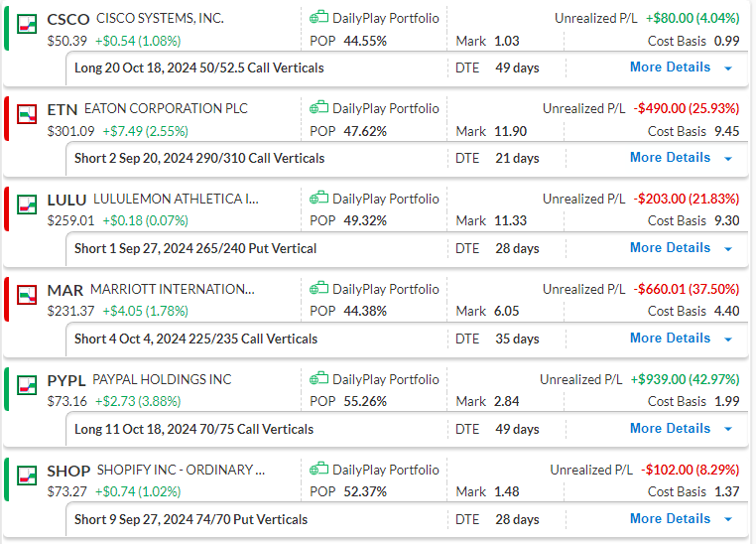The height and width of the screenshot is (544, 756).
Task: Click the LULU chart icon
Action: tap(27, 204)
